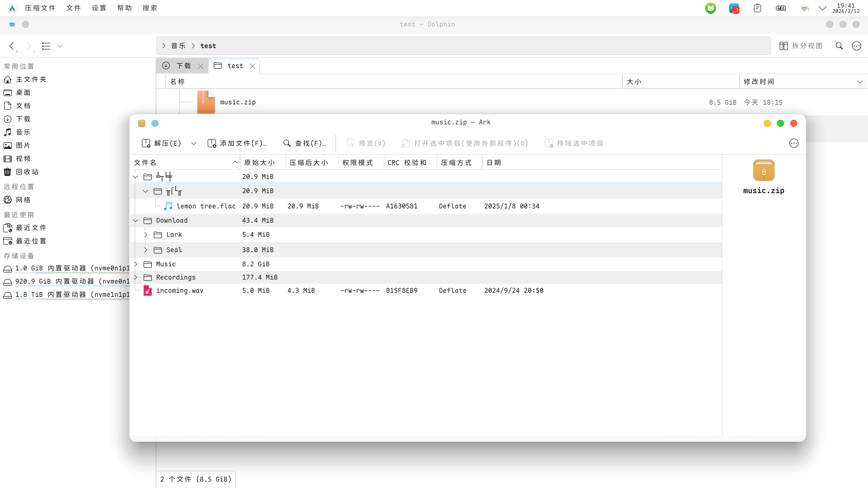Image resolution: width=868 pixels, height=488 pixels.
Task: Open Ark's three-dot hamburger menu
Action: point(793,143)
